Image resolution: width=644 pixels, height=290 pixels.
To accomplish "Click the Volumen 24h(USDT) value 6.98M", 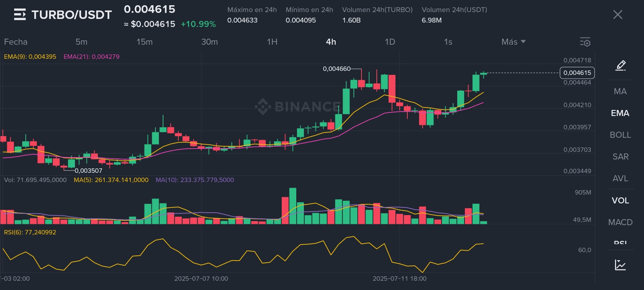I will (x=431, y=20).
